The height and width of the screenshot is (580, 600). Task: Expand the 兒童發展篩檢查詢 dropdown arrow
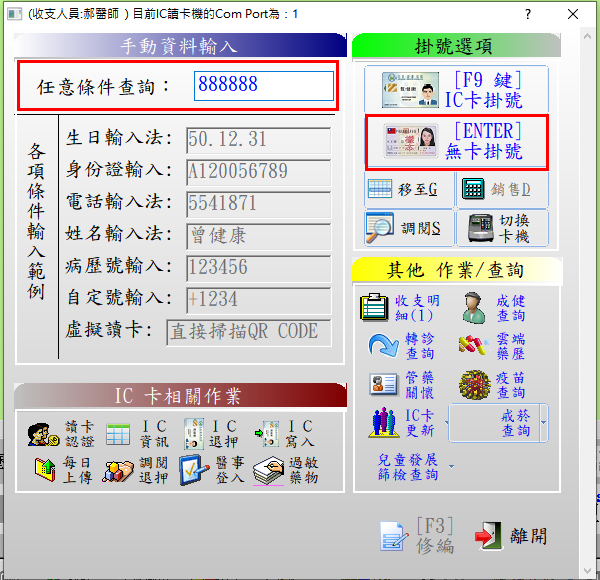point(452,466)
